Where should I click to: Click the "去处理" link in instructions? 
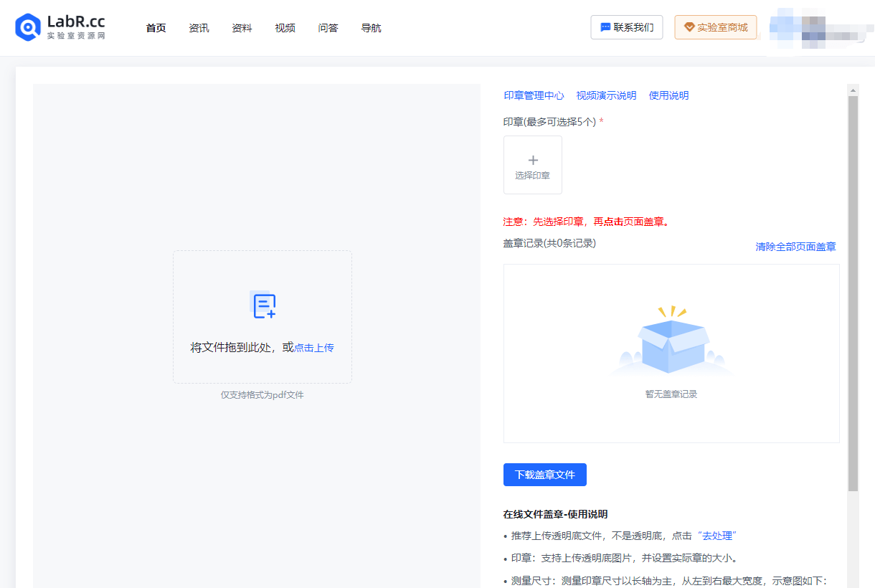coord(716,536)
